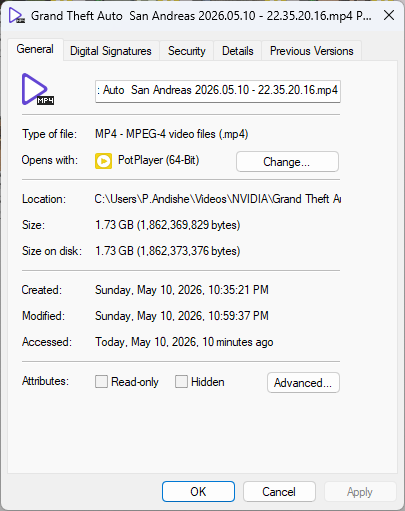Click the large MP4 file type icon

tap(38, 89)
